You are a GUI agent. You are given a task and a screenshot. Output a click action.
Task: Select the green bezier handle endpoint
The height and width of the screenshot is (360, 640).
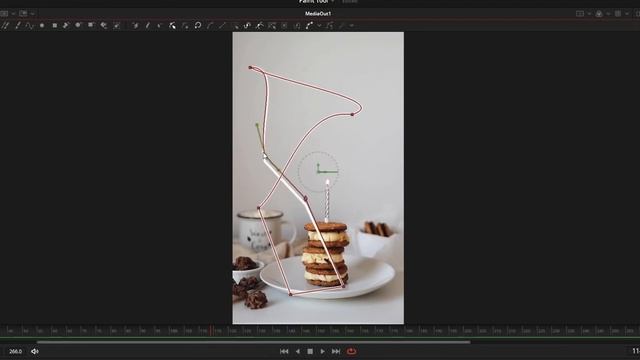click(257, 124)
